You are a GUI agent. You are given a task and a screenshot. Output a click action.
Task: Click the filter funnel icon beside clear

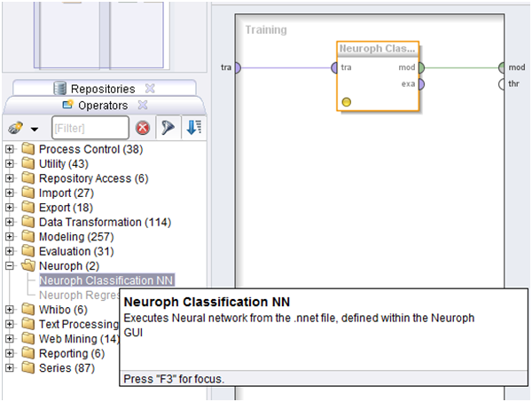point(168,129)
